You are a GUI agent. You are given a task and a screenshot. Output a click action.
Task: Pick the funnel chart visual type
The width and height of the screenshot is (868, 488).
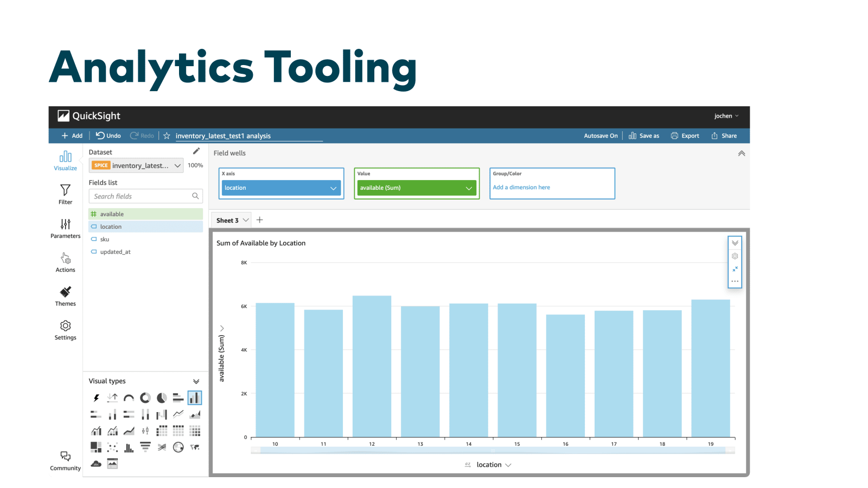point(145,447)
